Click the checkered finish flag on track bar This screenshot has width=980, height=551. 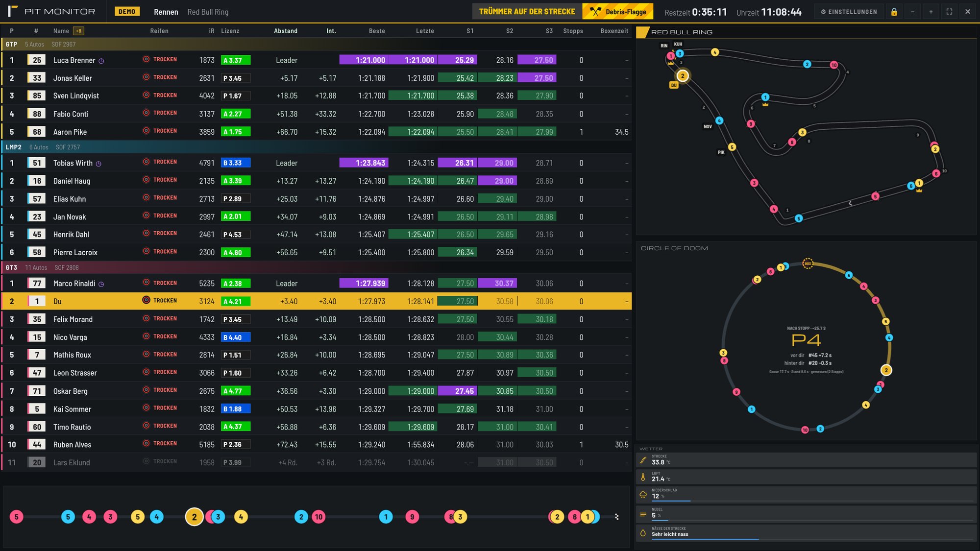(616, 517)
